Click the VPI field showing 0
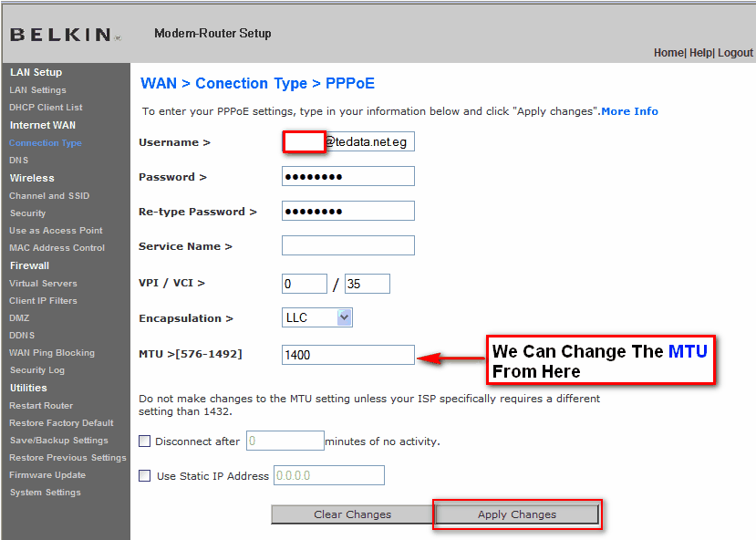The image size is (756, 540). [305, 284]
